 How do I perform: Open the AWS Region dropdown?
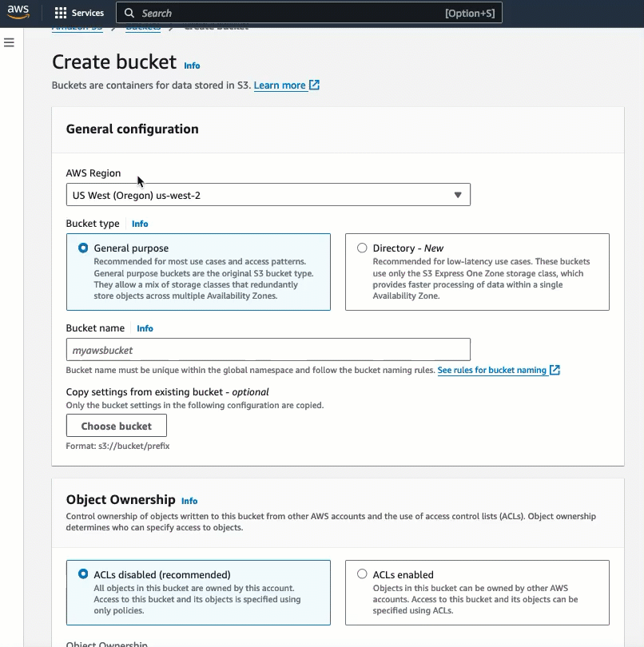click(268, 195)
